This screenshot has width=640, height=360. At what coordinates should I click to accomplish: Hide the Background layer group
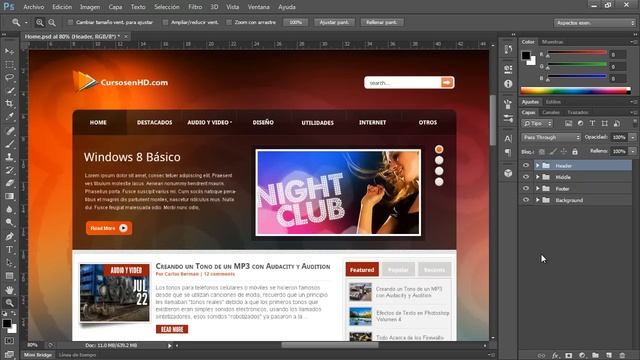(526, 200)
